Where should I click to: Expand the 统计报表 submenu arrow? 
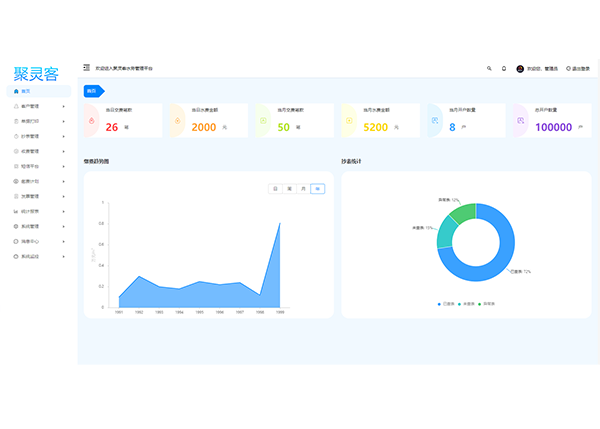pos(64,212)
